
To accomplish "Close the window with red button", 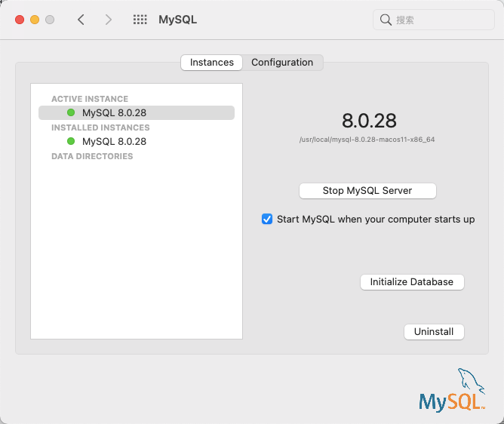I will coord(20,20).
